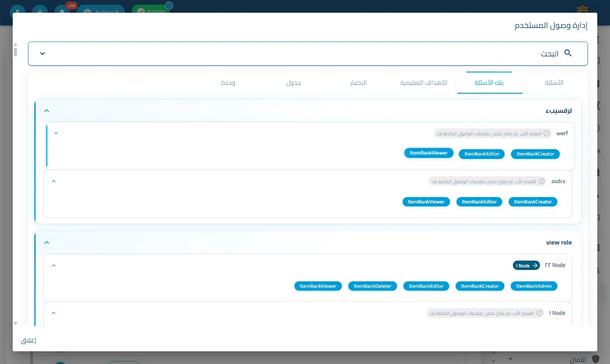The image size is (610, 364).
Task: Toggle ItemBankCreator role under asdcs
Action: pos(533,202)
